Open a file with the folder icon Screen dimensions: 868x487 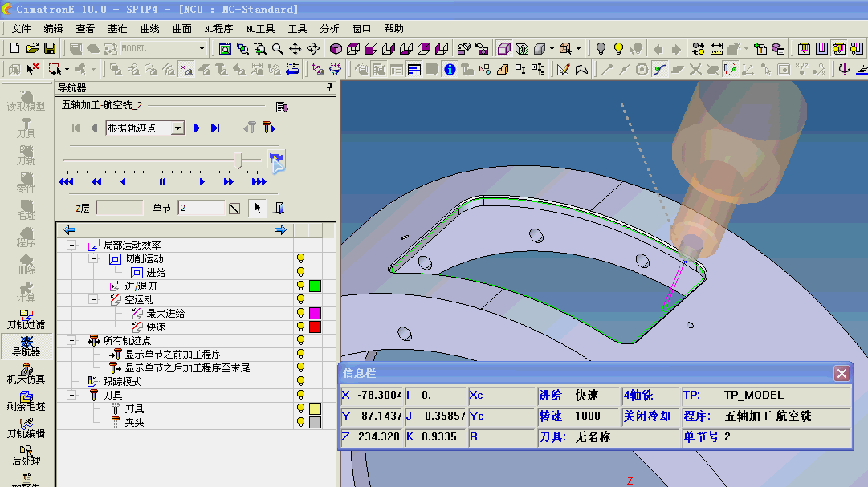(32, 49)
